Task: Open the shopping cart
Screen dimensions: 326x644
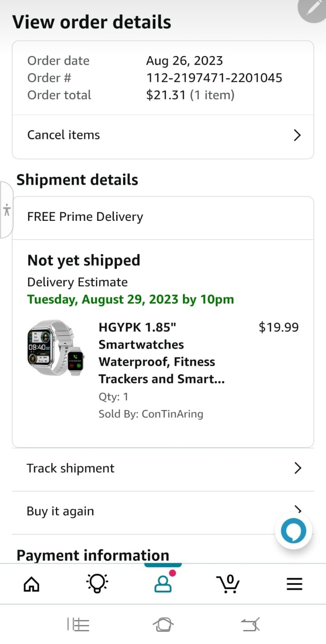Action: pos(228,584)
